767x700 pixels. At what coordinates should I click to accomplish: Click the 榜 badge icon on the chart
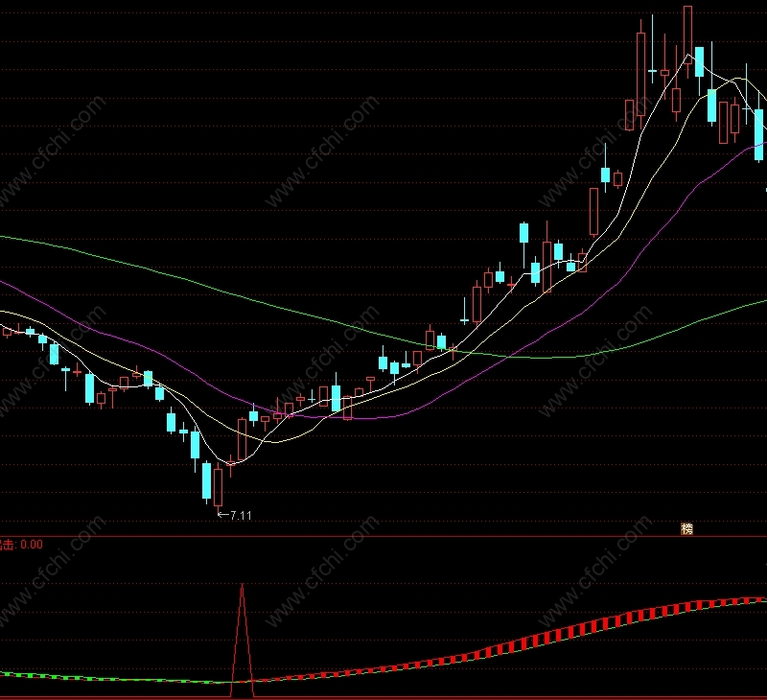[x=686, y=528]
